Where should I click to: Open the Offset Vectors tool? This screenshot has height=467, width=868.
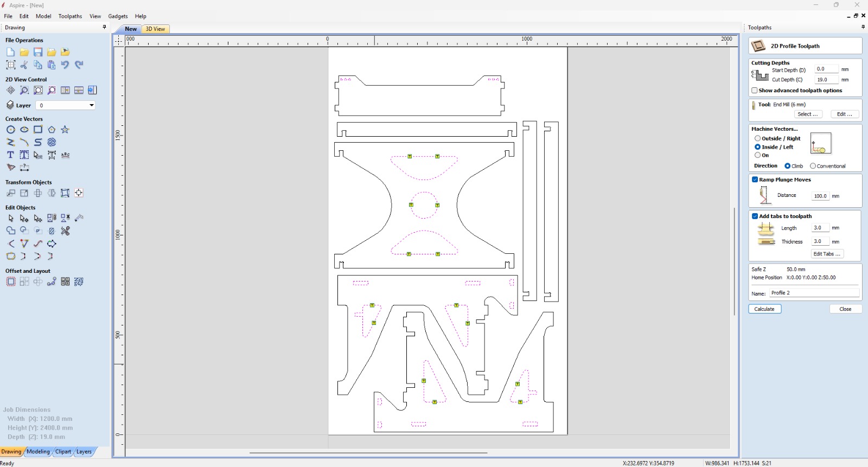coord(10,282)
